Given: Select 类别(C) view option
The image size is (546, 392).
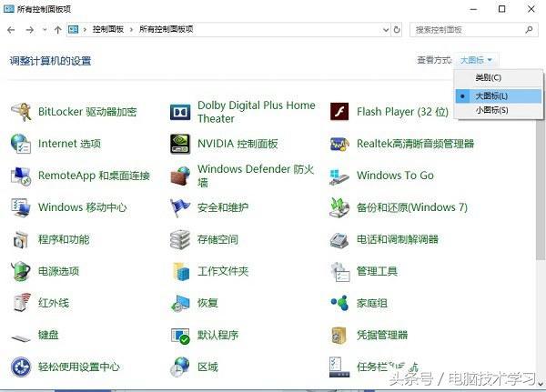Looking at the screenshot, I should [499, 77].
